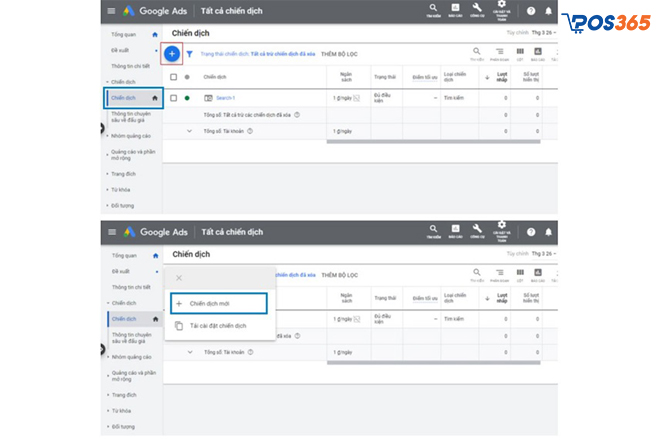Open help icon in lower screenshot
The height and width of the screenshot is (440, 660).
click(x=531, y=232)
